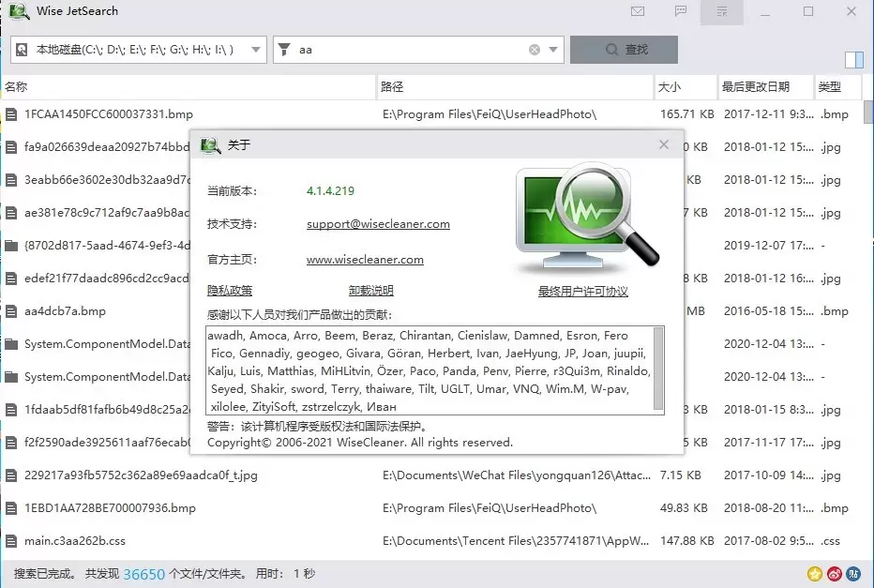Click the path E:\Documents\WeChat Files\yongquan126
This screenshot has width=874, height=588.
516,475
